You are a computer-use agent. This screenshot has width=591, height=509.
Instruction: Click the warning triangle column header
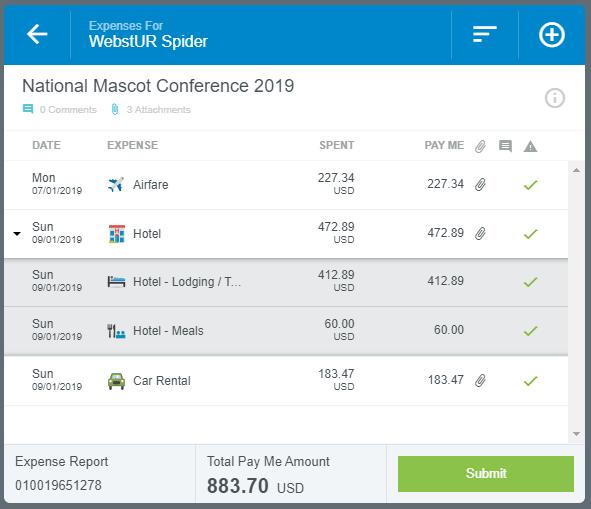530,146
